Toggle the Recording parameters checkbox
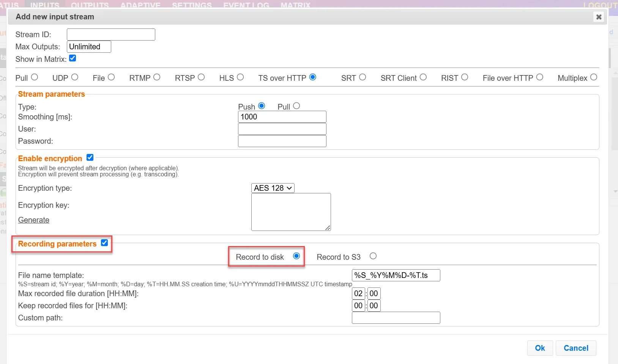The image size is (618, 364). (104, 243)
